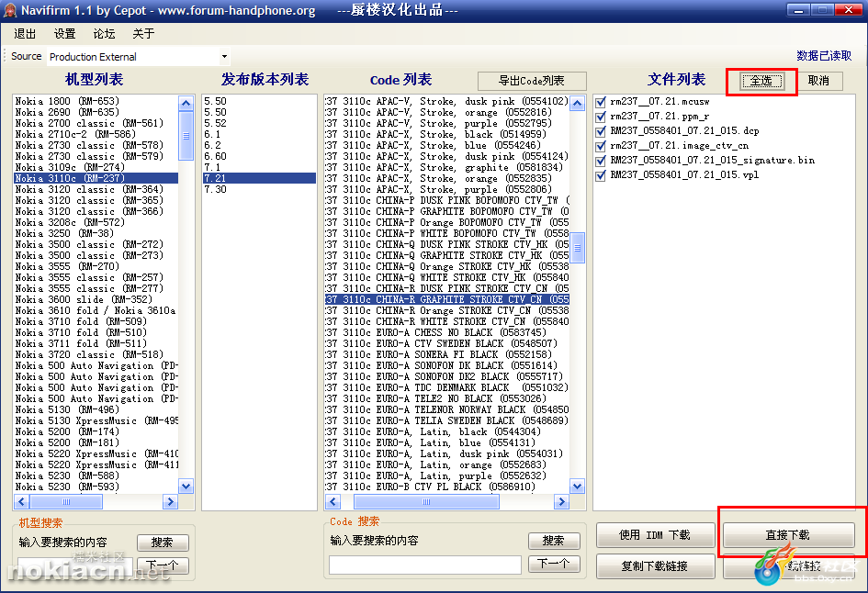Click left arrow of model list horizontal scrollbar

coord(22,502)
